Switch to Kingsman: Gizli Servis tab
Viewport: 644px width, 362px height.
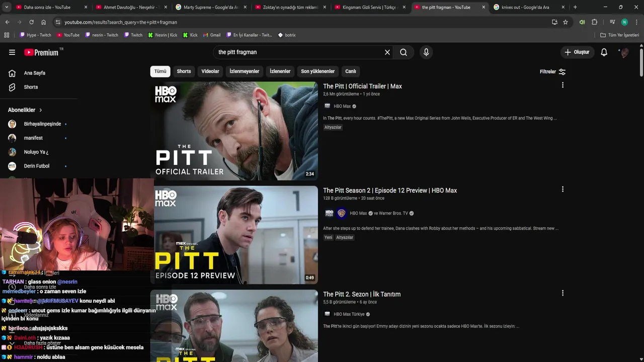(x=369, y=7)
